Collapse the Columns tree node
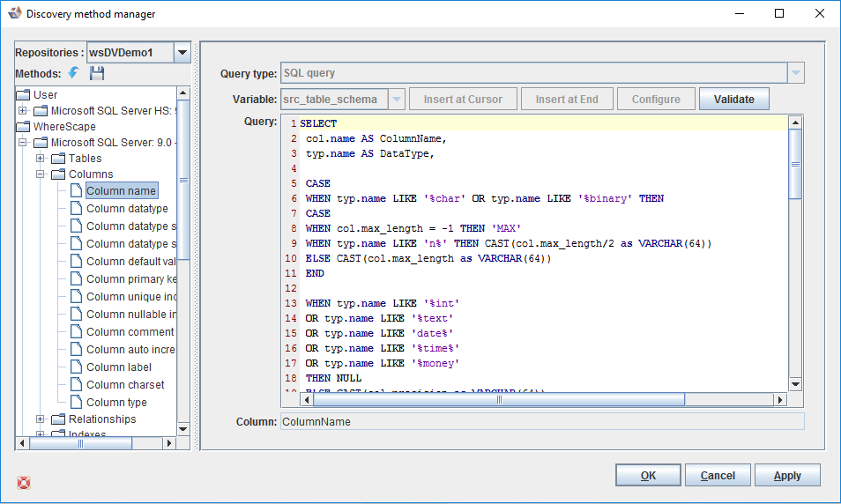The image size is (841, 504). (40, 174)
